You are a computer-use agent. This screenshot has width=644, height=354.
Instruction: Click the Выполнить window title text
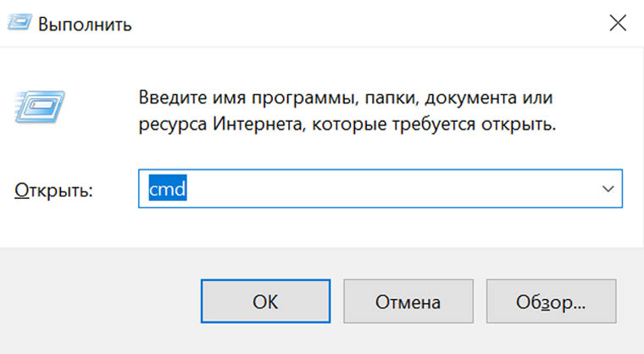(x=85, y=25)
